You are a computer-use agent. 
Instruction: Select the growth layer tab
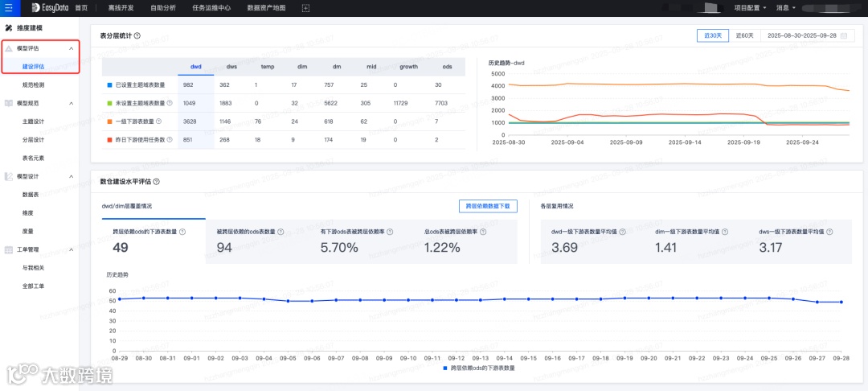tap(408, 67)
